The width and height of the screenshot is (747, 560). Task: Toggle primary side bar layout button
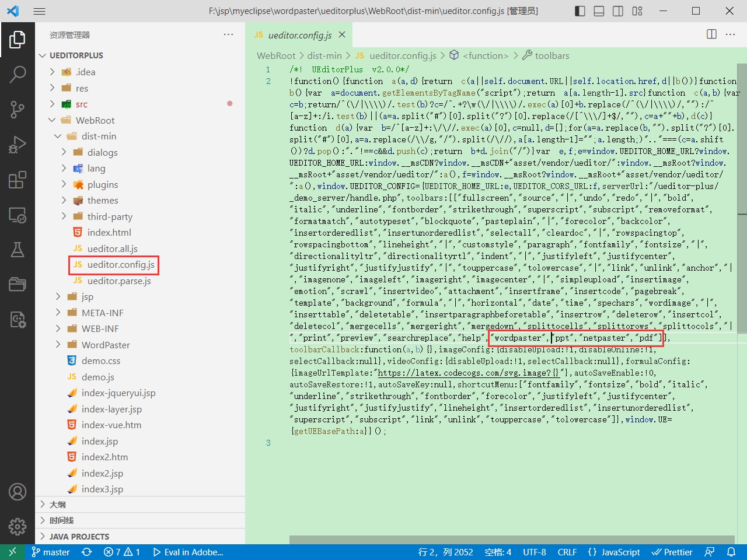click(x=580, y=11)
